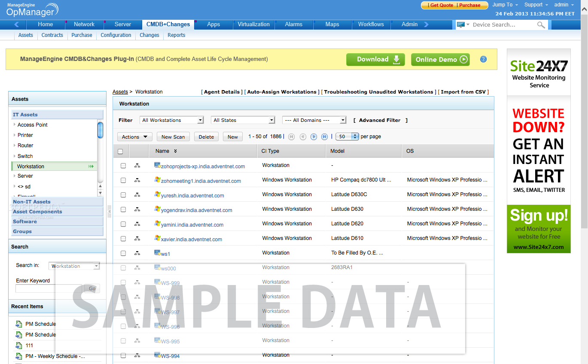Image resolution: width=588 pixels, height=364 pixels.
Task: Click sort arrows next to Name column
Action: pos(175,151)
